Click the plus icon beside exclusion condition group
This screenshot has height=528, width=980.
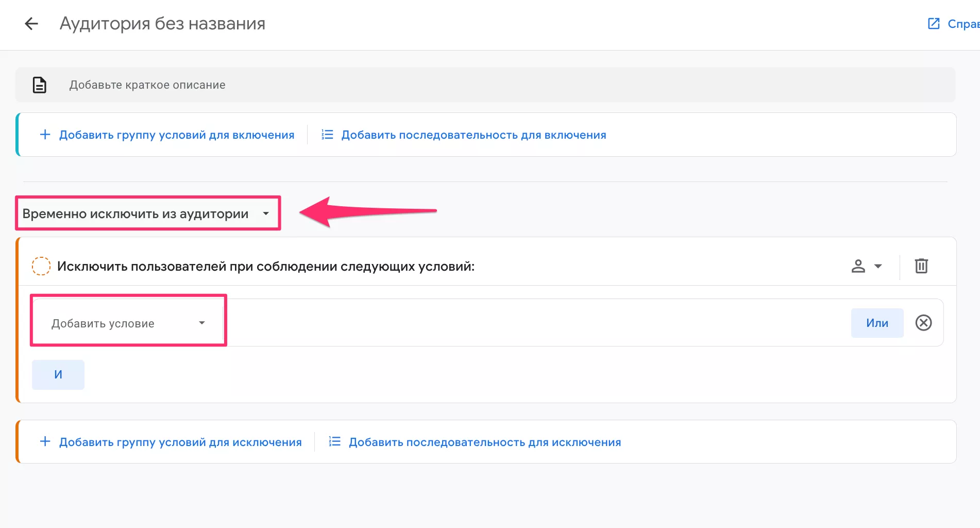(x=45, y=441)
